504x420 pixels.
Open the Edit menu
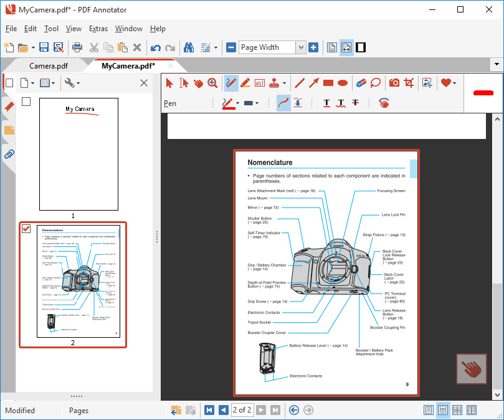30,29
